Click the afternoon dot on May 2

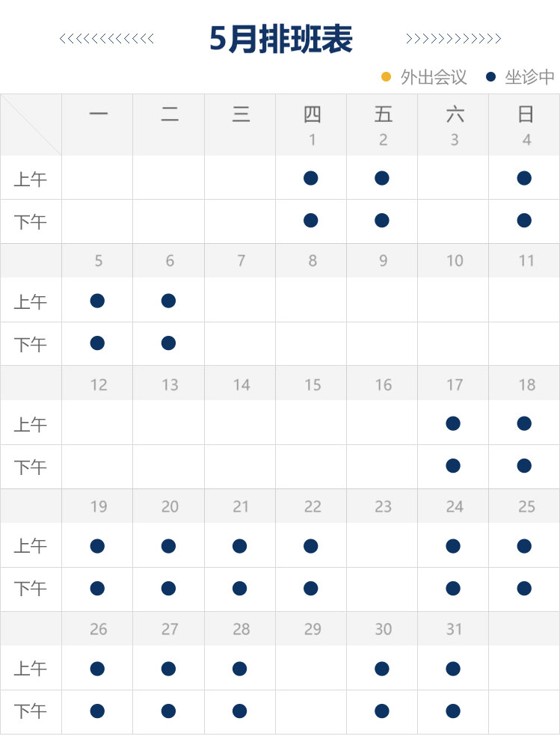pyautogui.click(x=382, y=220)
